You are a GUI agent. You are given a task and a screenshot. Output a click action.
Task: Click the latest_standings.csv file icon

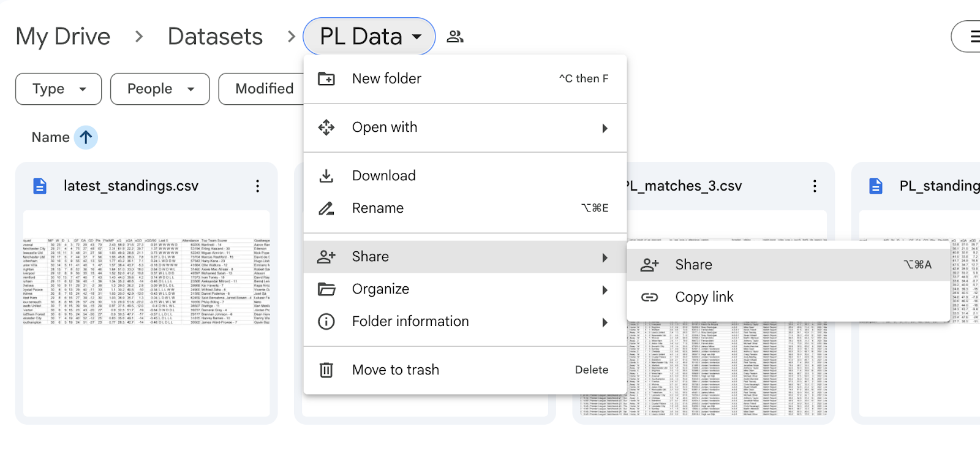click(40, 186)
